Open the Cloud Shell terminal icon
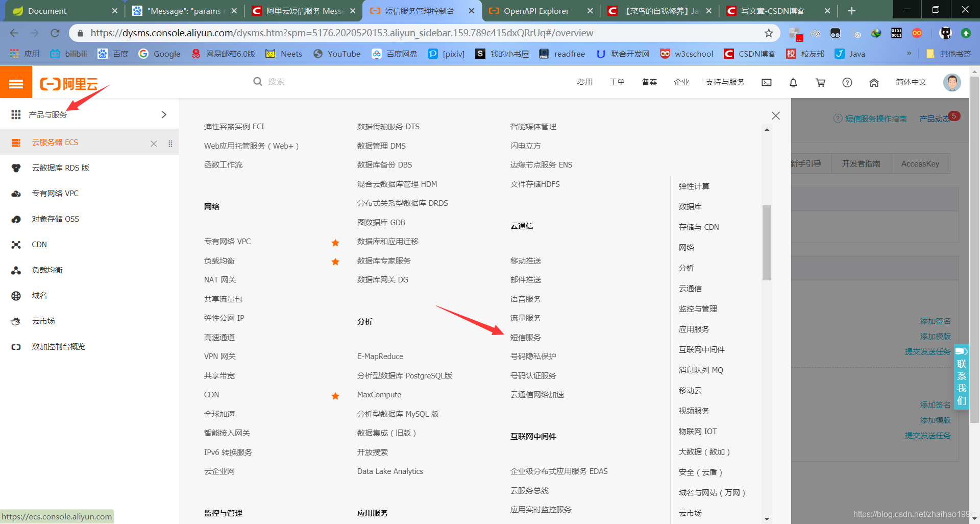The width and height of the screenshot is (980, 524). 767,82
